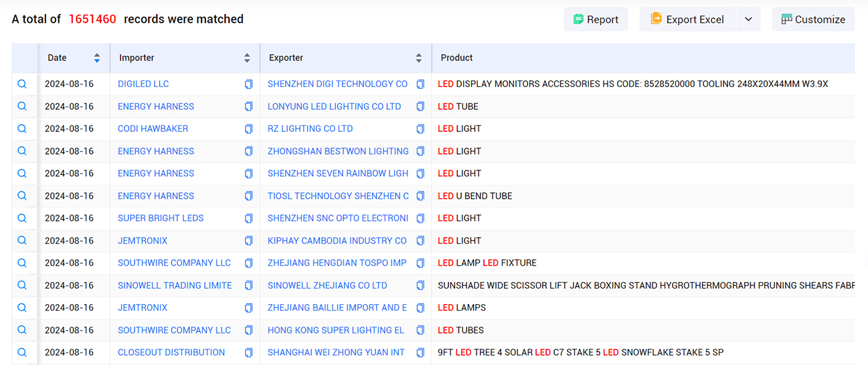Open details magnifier for SUPER BRIGHT LEDS row
The width and height of the screenshot is (868, 365).
tap(22, 218)
